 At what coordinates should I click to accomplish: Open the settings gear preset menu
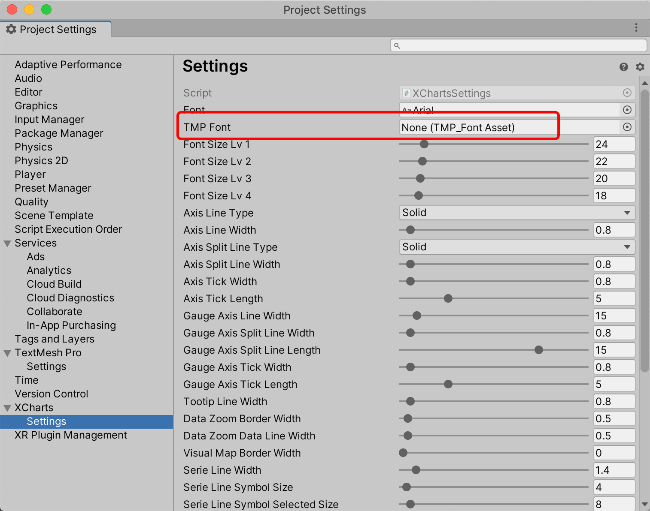pyautogui.click(x=640, y=67)
